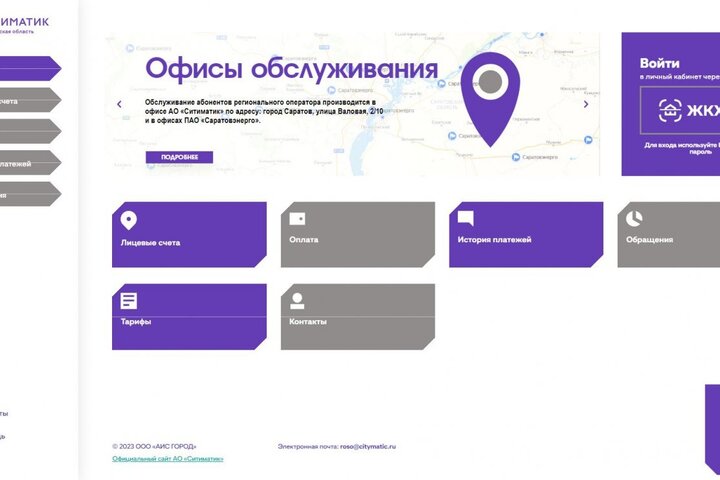Click the ЖКХ house logo icon
This screenshot has height=480, width=720.
pyautogui.click(x=670, y=111)
